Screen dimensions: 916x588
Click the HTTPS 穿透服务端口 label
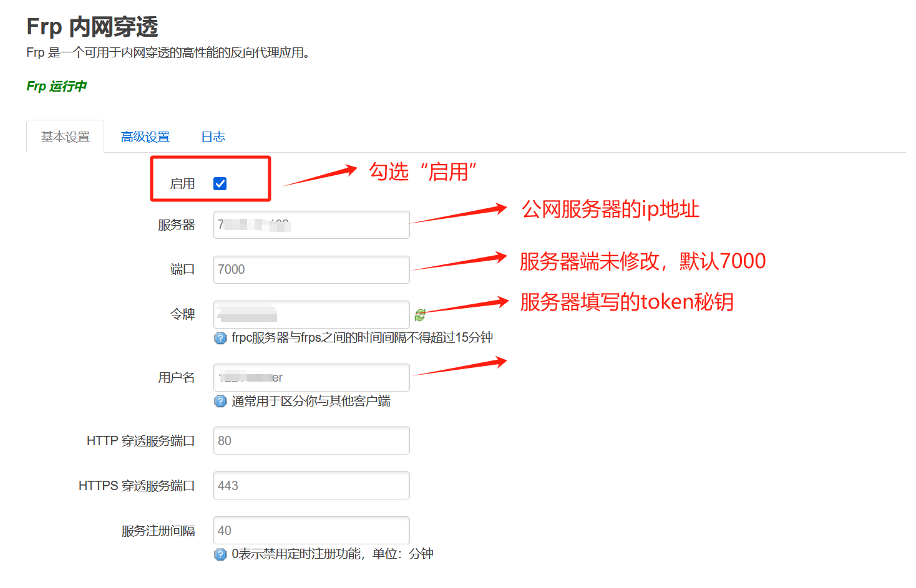pyautogui.click(x=137, y=486)
